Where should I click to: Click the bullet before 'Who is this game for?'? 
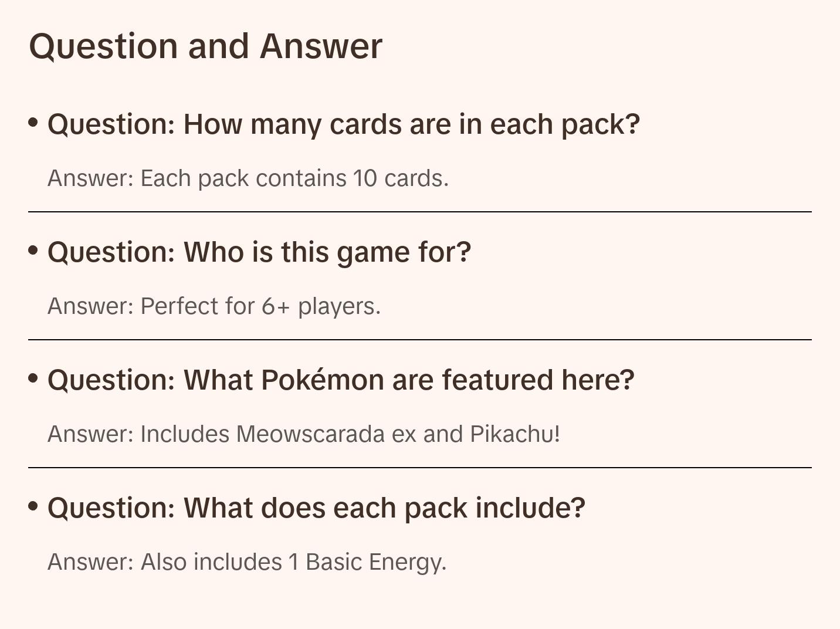click(x=33, y=251)
